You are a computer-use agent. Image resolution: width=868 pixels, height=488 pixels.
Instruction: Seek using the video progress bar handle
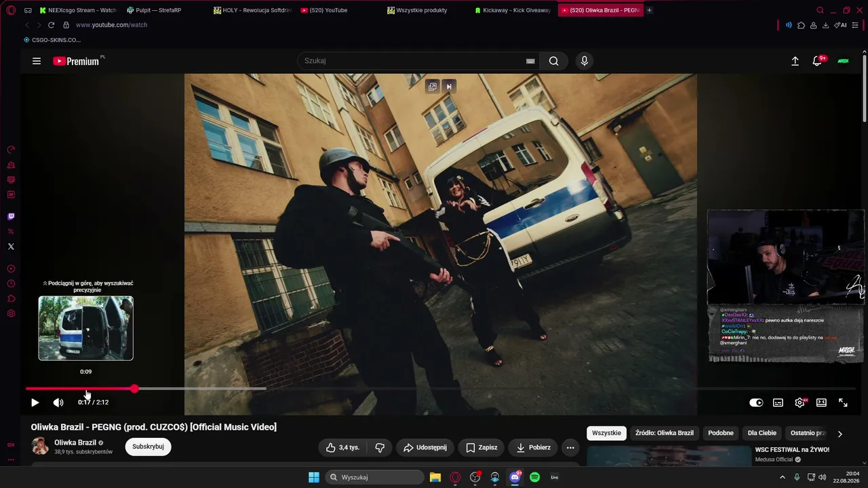pyautogui.click(x=134, y=388)
